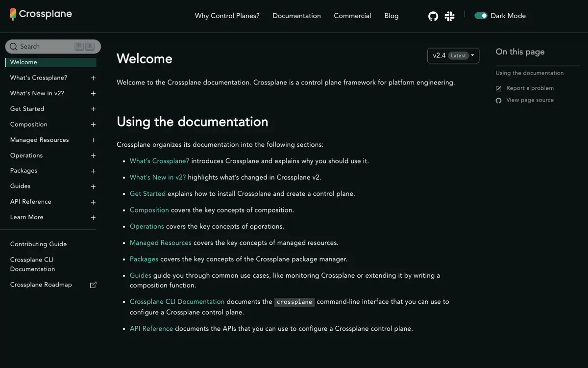The image size is (588, 368).
Task: Click the GitHub icon beside View page source
Action: (499, 101)
